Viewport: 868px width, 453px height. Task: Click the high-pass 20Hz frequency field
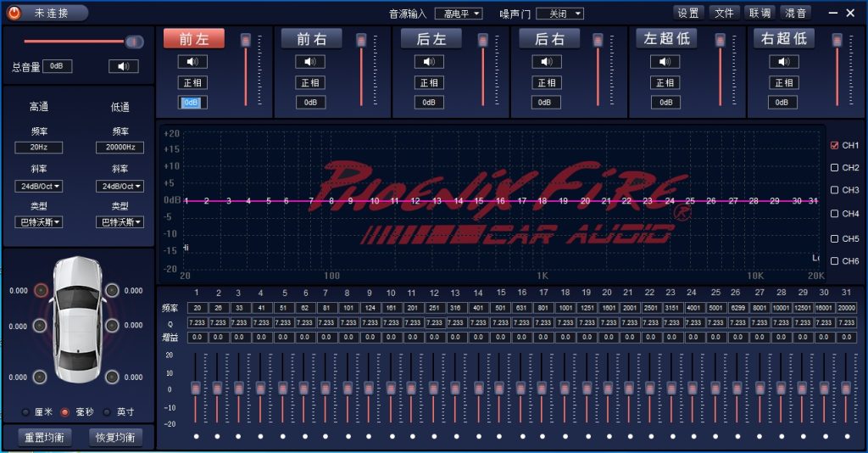pos(39,148)
